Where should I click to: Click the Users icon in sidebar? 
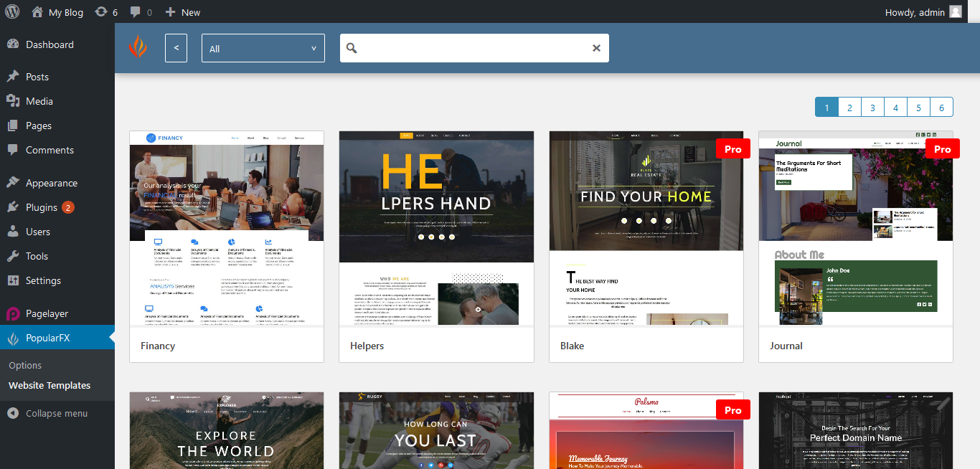[x=13, y=232]
